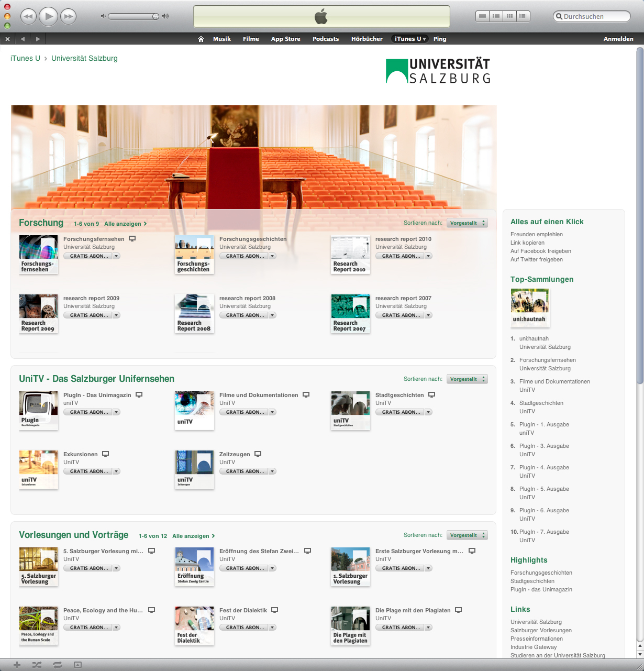Click the Play button in the toolbar

point(49,17)
